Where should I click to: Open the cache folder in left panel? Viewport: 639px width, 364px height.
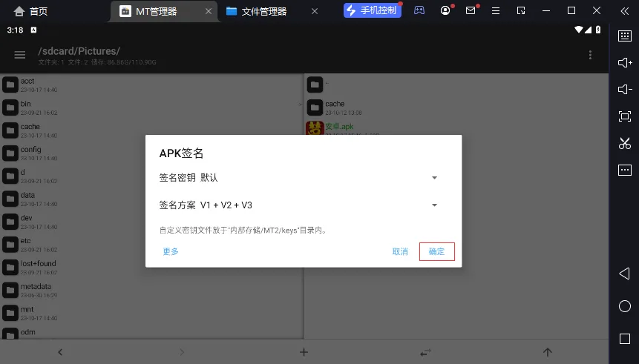pos(152,130)
